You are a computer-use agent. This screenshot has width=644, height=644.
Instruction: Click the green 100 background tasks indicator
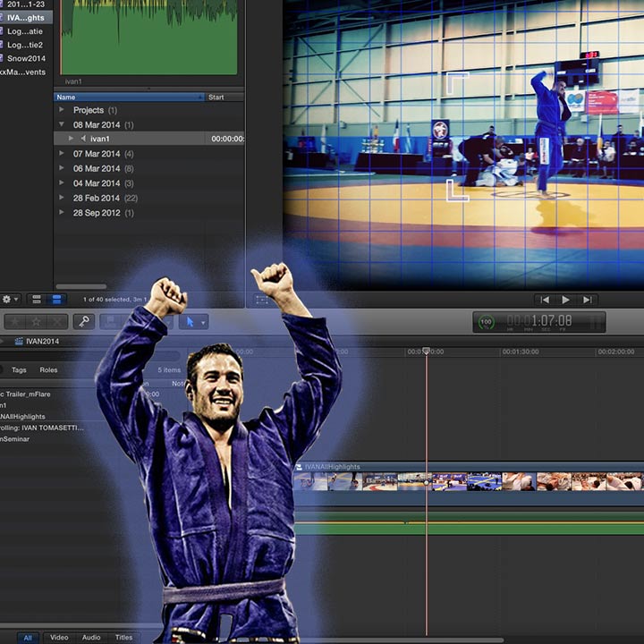486,322
